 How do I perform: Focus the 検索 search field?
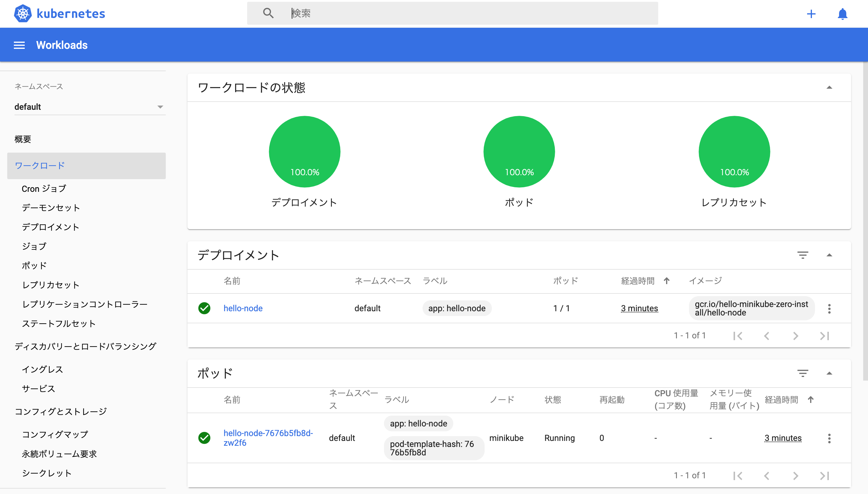tap(453, 13)
